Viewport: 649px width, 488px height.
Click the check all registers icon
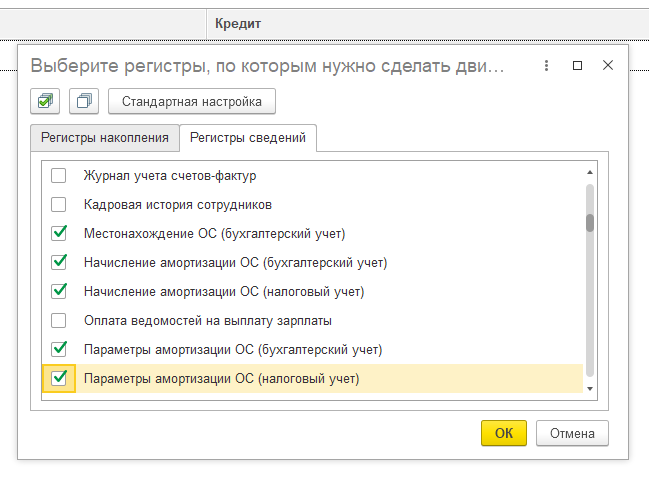[x=45, y=101]
